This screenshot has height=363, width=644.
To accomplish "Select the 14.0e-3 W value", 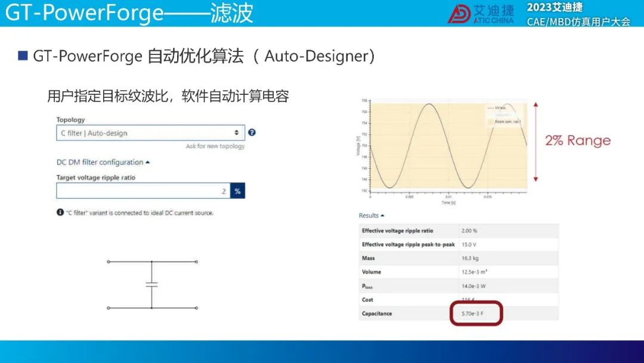I will tap(473, 286).
